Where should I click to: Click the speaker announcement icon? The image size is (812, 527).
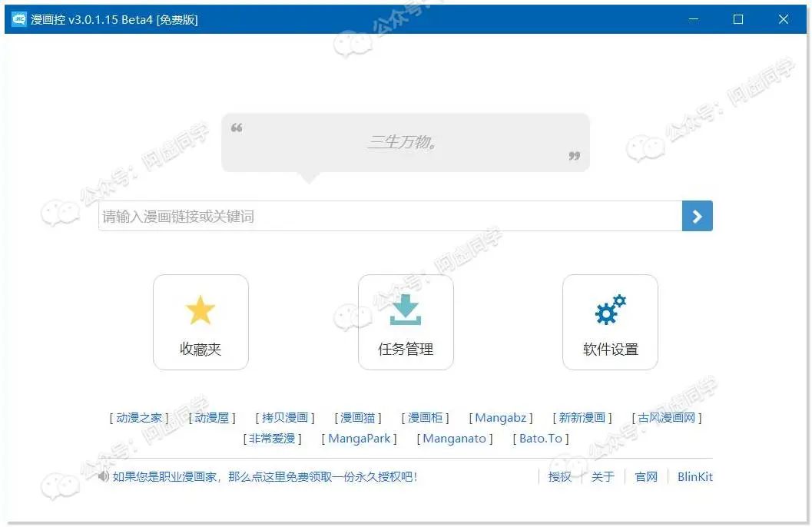click(x=104, y=476)
